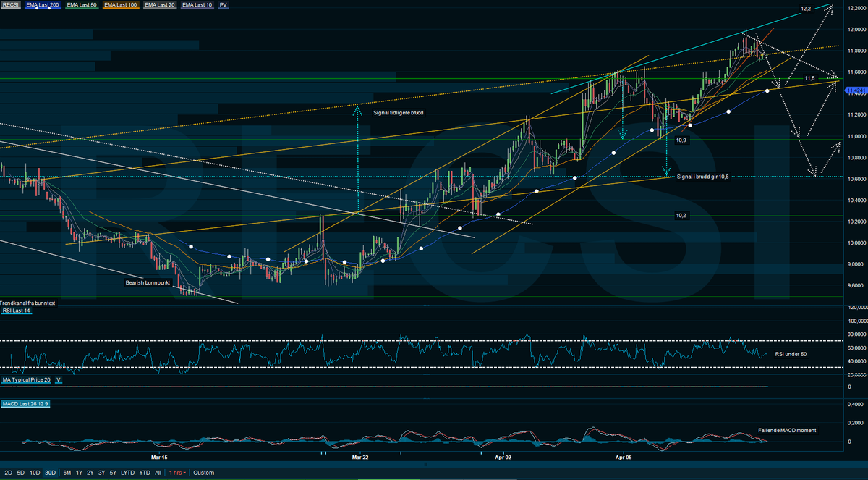Set chart range to 1Y
The width and height of the screenshot is (868, 480).
coord(79,473)
